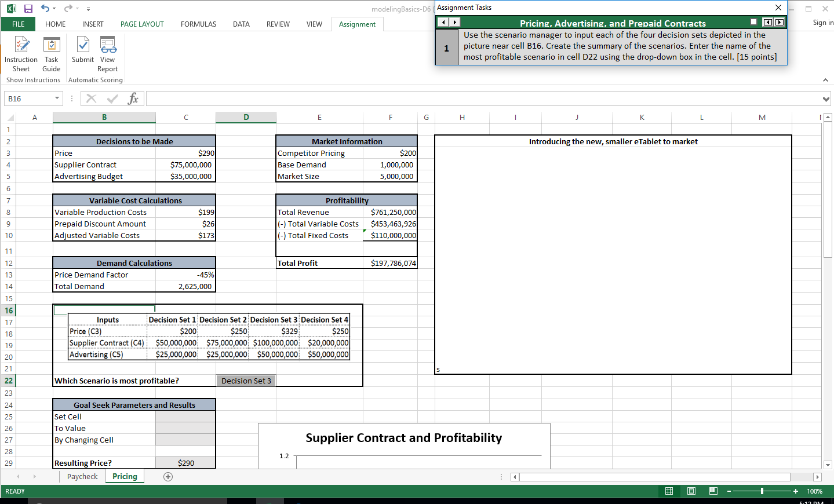This screenshot has height=504, width=834.
Task: Select Advertising Budget $35,000,000 cell
Action: 185,176
